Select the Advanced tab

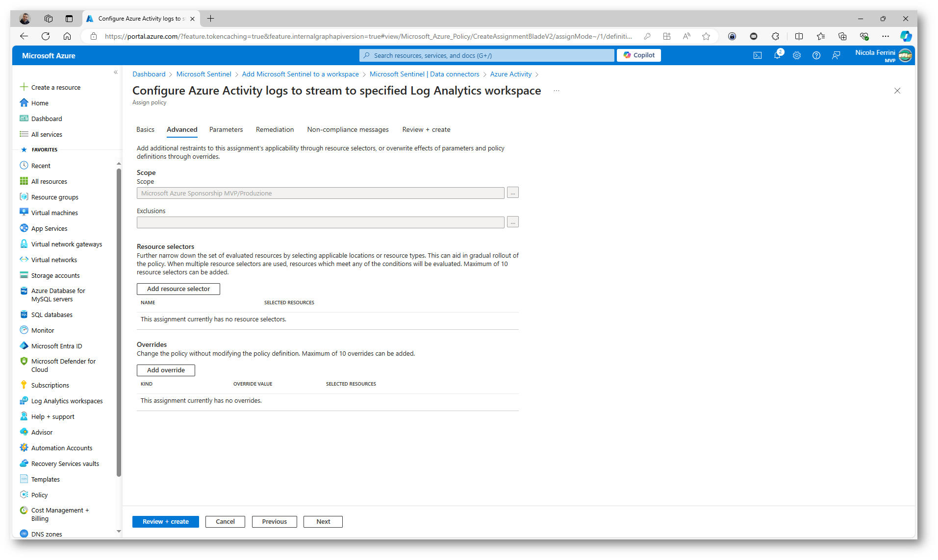(x=182, y=129)
